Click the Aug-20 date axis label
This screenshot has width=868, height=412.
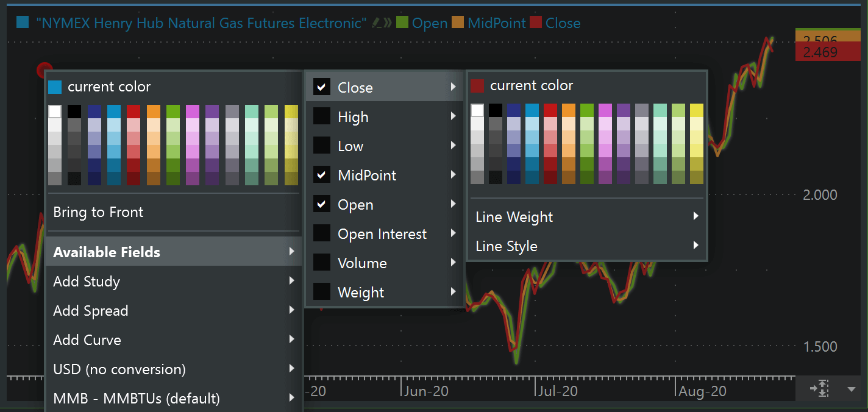pos(702,391)
